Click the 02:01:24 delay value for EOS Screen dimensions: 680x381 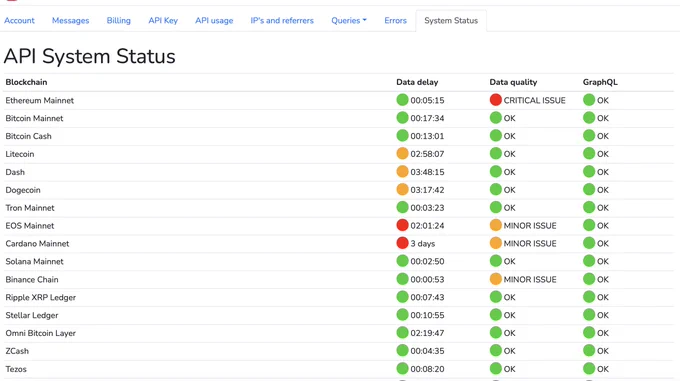pos(427,226)
